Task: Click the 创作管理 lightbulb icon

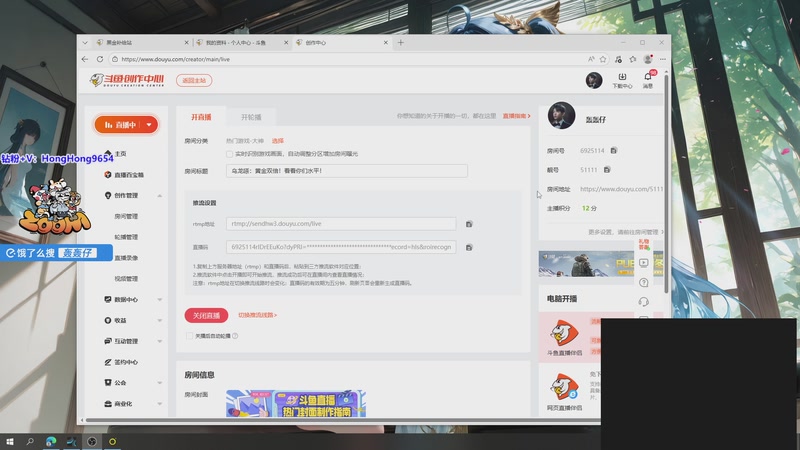Action: point(108,195)
